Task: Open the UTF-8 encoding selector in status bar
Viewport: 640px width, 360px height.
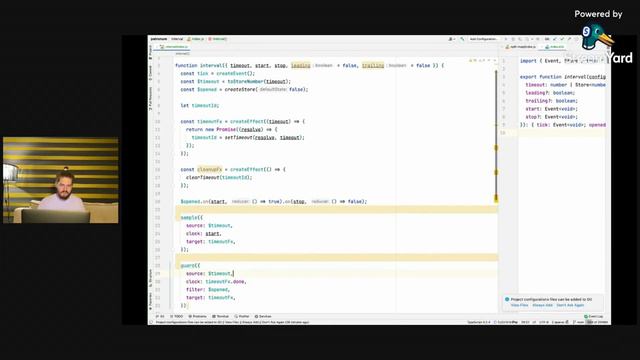Action: (544, 322)
